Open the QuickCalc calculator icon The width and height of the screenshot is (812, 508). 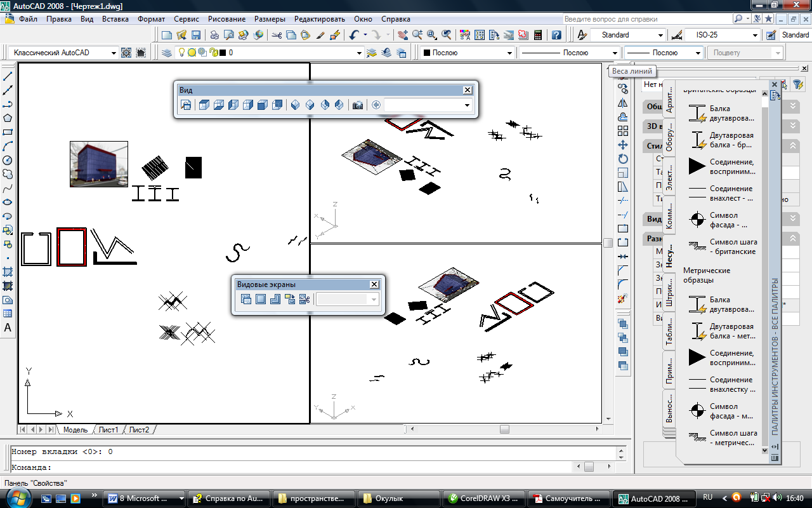pyautogui.click(x=538, y=36)
